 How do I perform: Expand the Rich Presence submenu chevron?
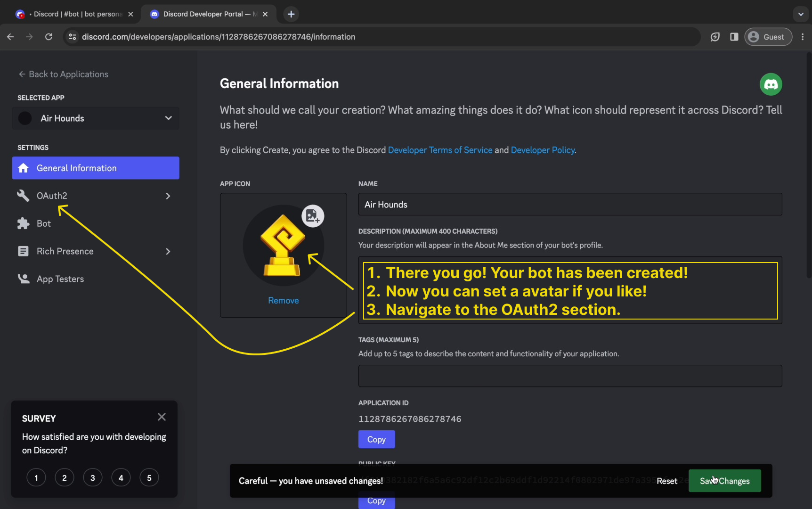(168, 252)
